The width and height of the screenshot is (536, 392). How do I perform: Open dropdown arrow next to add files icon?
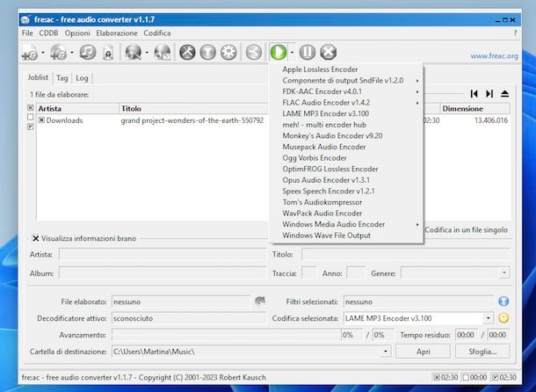[43, 53]
